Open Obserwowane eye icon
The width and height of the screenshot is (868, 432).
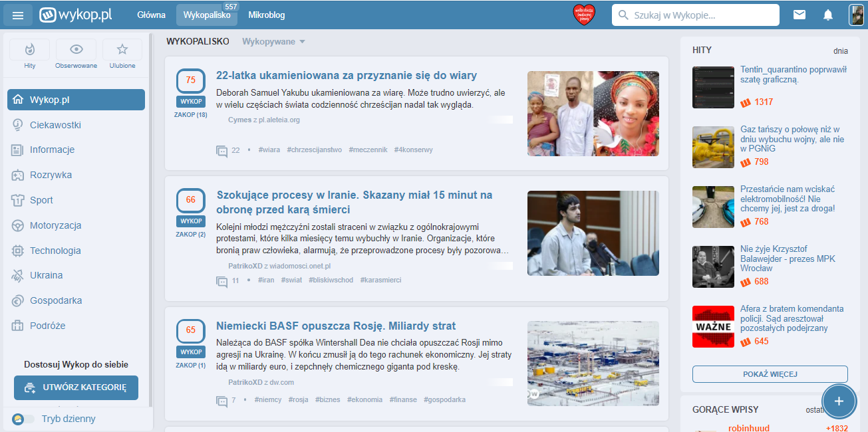tap(76, 50)
